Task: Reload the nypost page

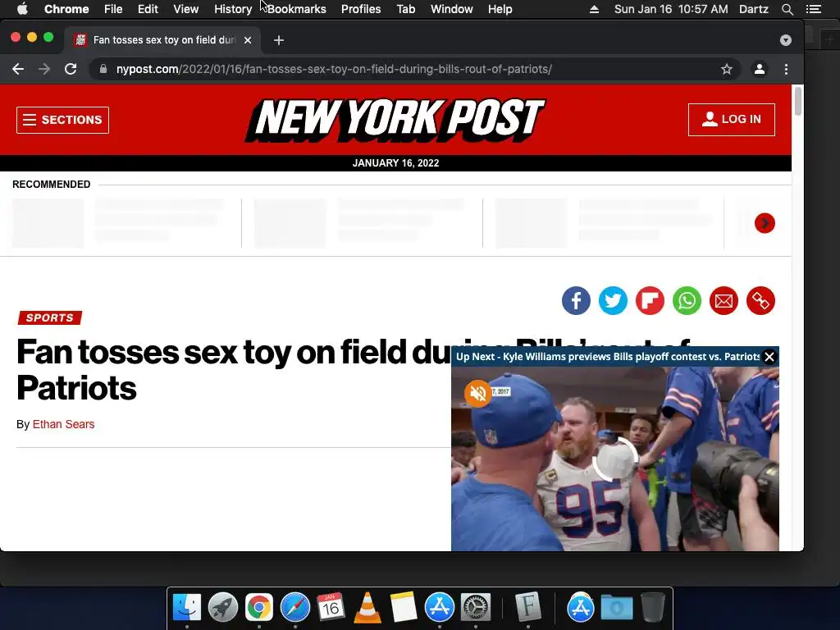Action: pos(71,69)
